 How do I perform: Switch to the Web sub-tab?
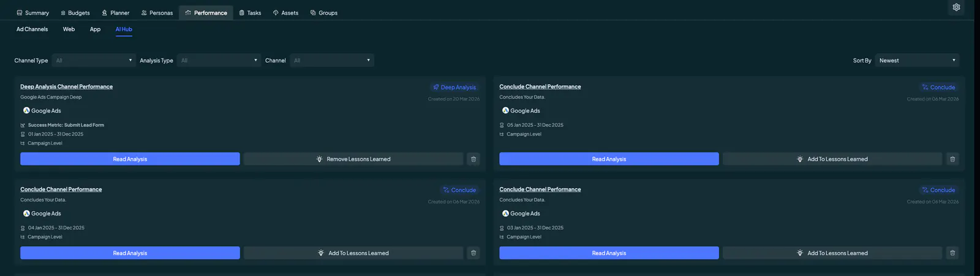tap(69, 29)
